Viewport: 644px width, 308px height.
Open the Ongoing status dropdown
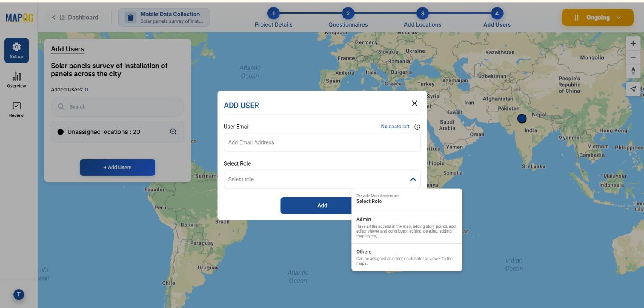click(x=597, y=17)
